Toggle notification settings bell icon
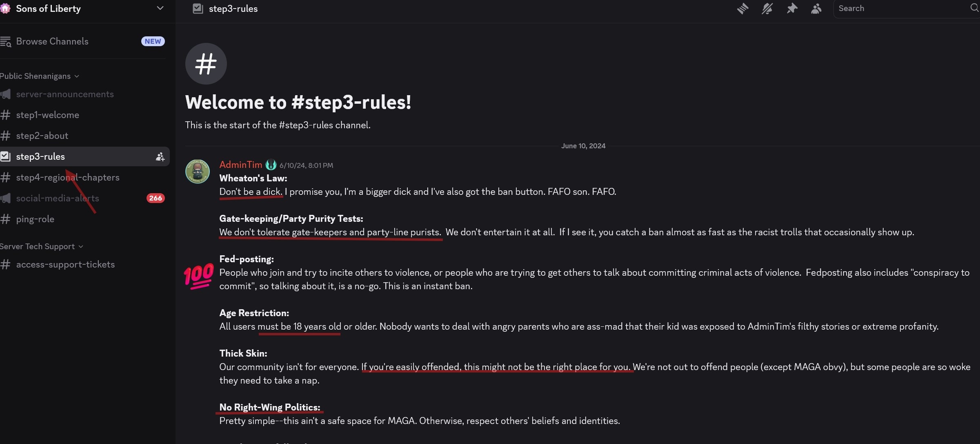This screenshot has width=980, height=444. click(x=767, y=9)
